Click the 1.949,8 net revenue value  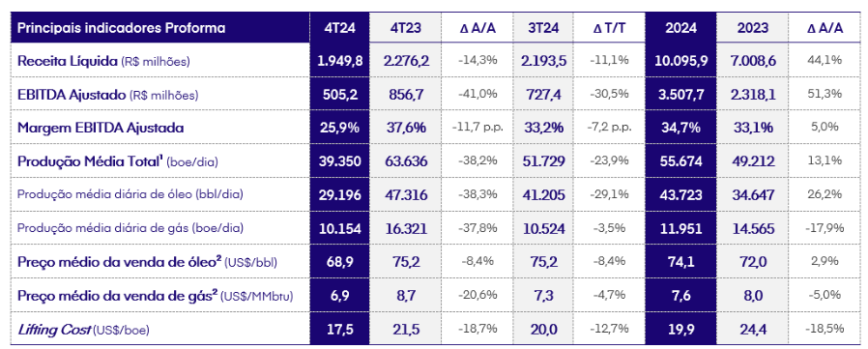click(340, 62)
